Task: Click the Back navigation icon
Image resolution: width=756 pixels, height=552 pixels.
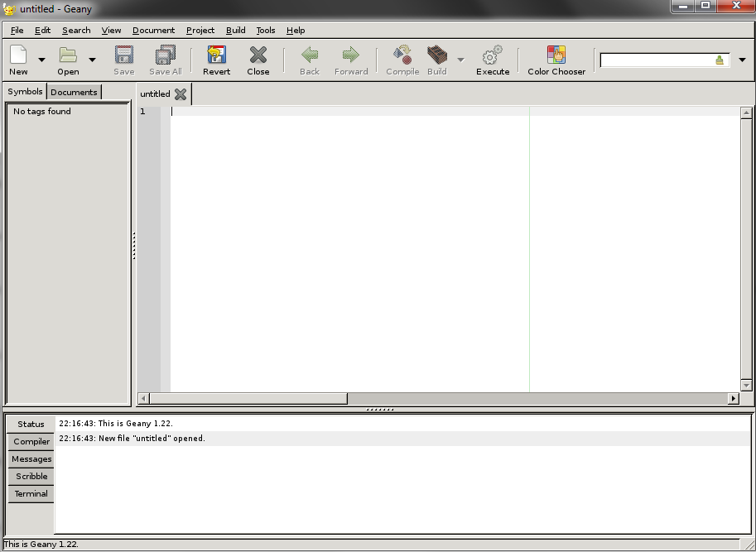Action: click(309, 58)
